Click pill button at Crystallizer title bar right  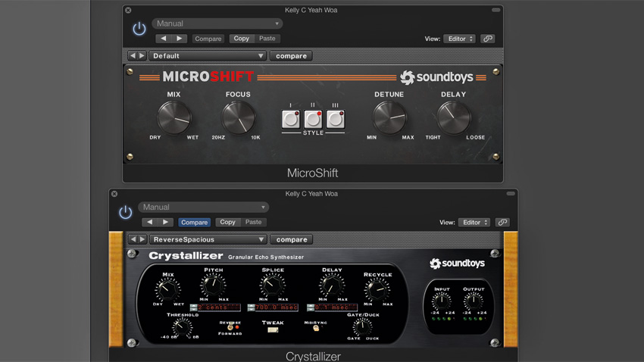[511, 193]
